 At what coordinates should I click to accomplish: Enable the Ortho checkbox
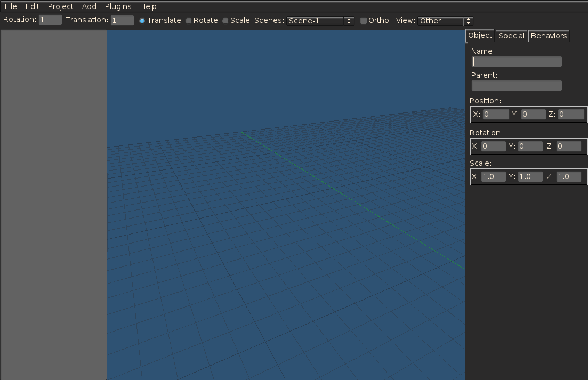tap(364, 21)
